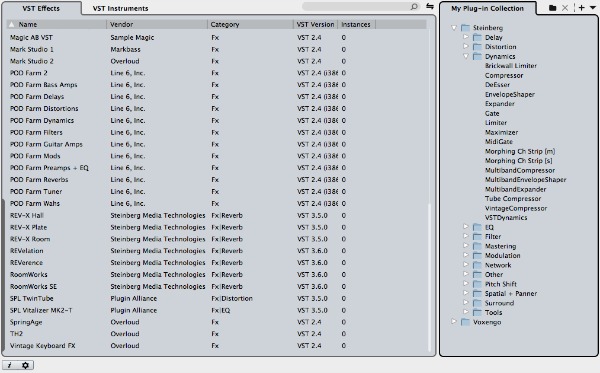The height and width of the screenshot is (373, 600).
Task: Select POD Farm Tuner row
Action: click(x=216, y=192)
